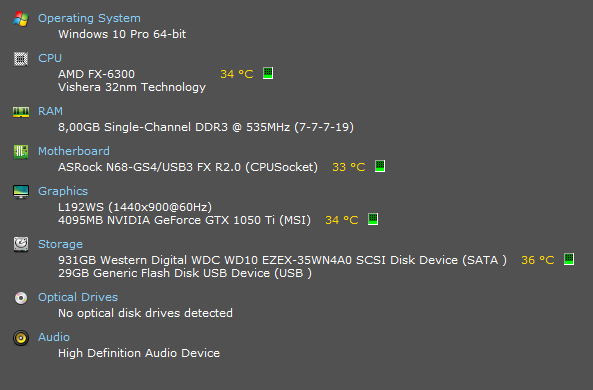Click the CPU chip icon
This screenshot has height=390, width=593.
point(21,59)
